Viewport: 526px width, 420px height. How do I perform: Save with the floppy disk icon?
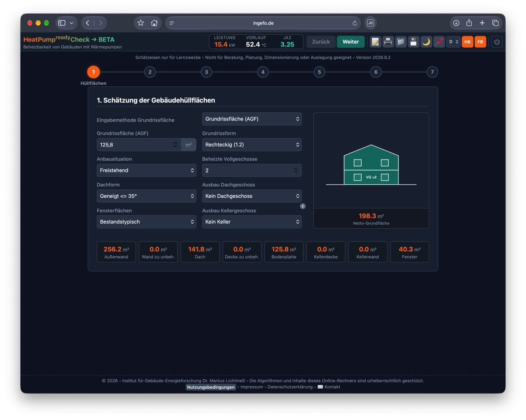tap(413, 42)
